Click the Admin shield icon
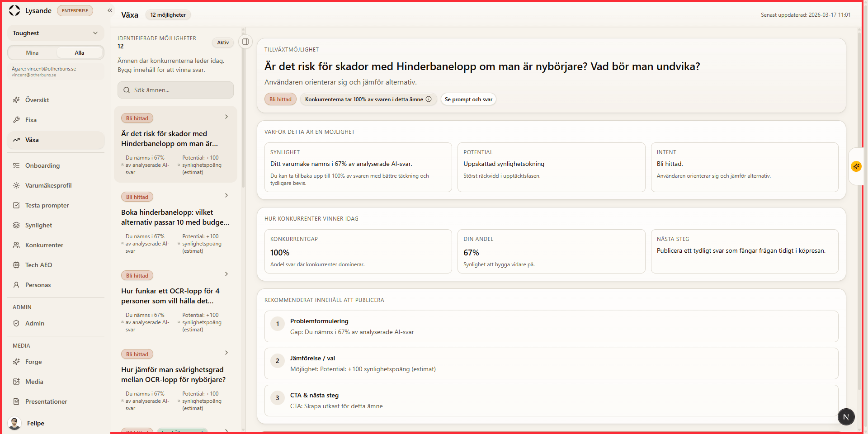This screenshot has height=434, width=868. pyautogui.click(x=16, y=323)
